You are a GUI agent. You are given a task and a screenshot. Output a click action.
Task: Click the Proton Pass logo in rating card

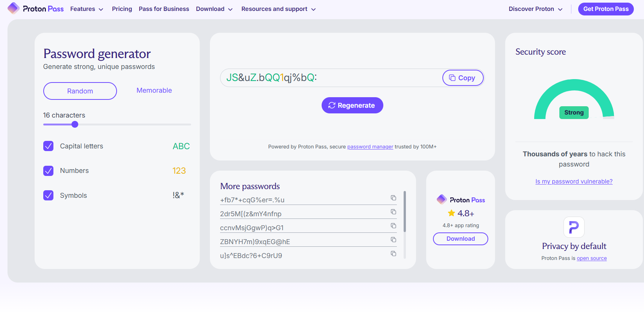click(x=461, y=200)
